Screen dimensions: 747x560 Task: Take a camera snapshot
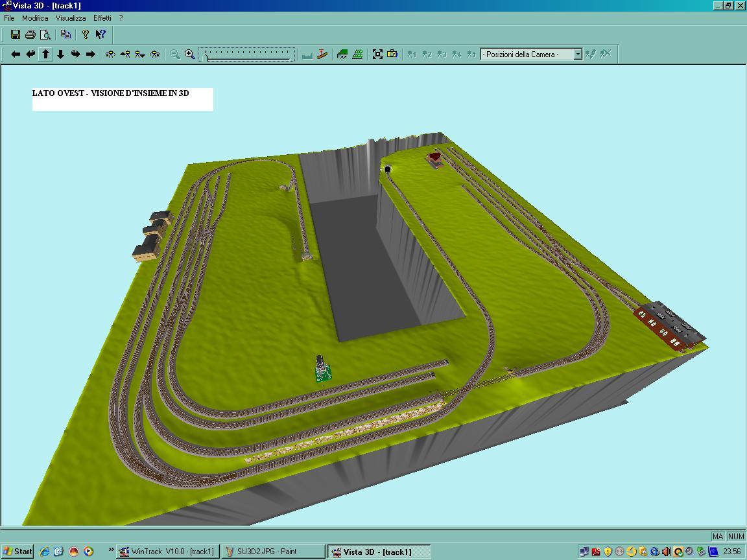(392, 54)
